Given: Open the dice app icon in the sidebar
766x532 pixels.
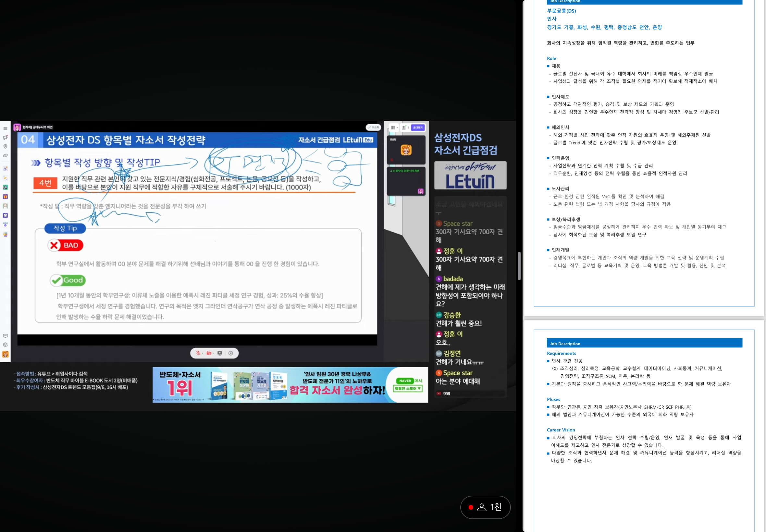Looking at the screenshot, I should pyautogui.click(x=5, y=215).
